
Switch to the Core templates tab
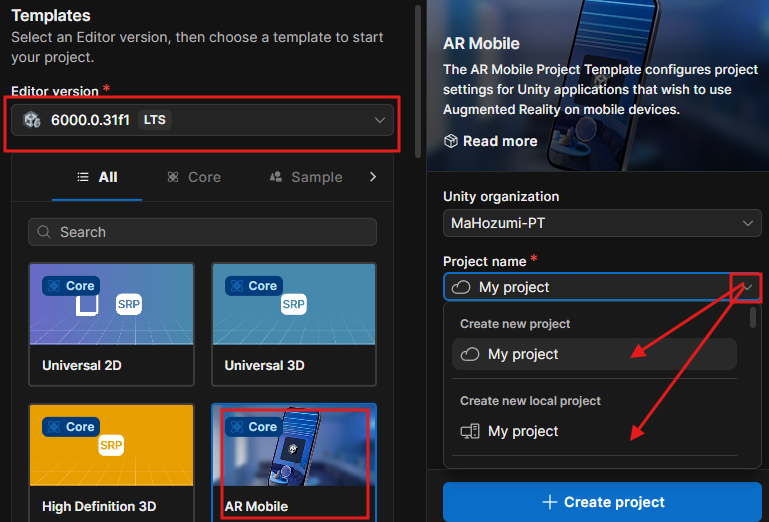[x=194, y=177]
